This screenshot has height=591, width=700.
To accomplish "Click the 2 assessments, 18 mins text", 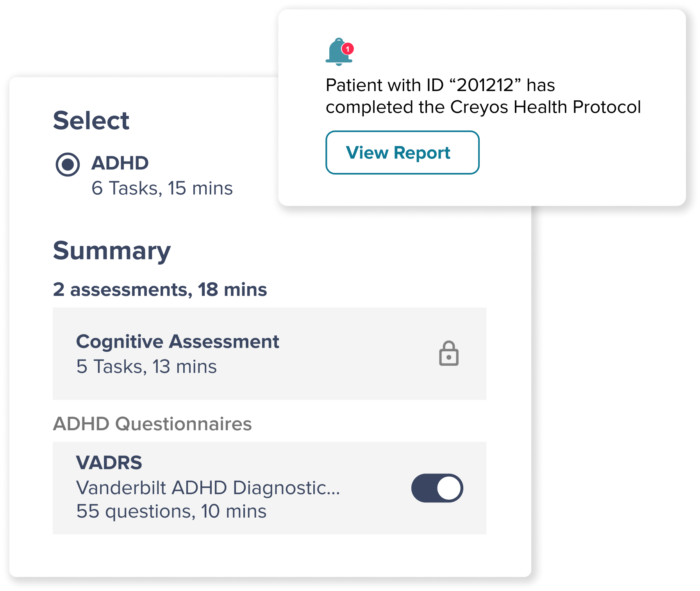I will point(160,290).
